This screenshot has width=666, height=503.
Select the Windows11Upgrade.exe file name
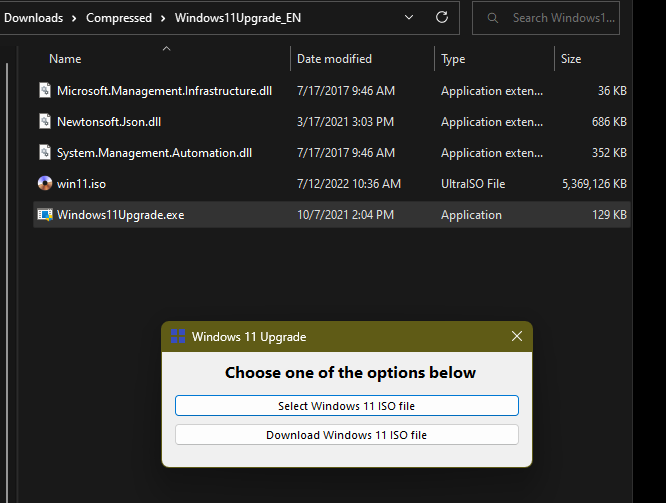(121, 215)
